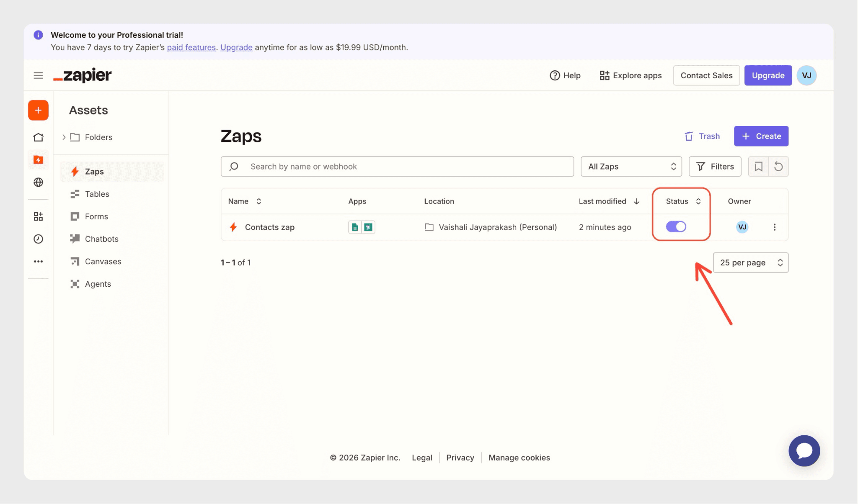Select Tables in the Assets menu
Image resolution: width=858 pixels, height=504 pixels.
click(97, 194)
